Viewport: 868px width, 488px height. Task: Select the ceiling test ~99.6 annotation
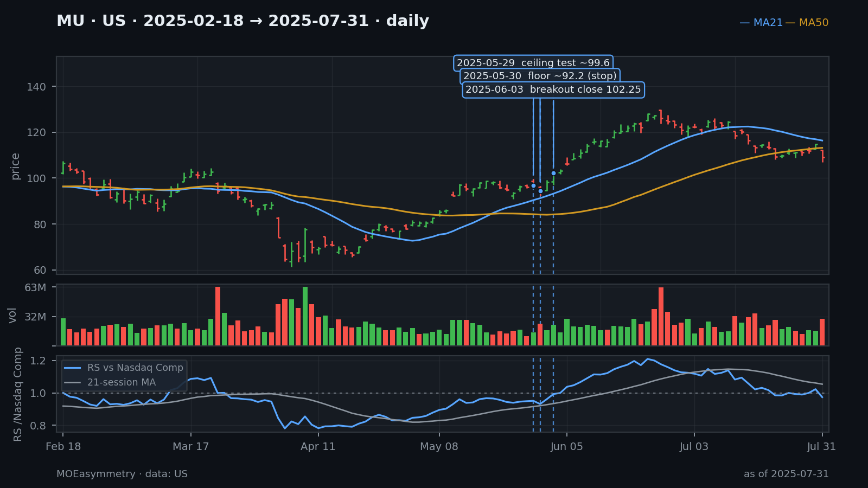(x=533, y=63)
